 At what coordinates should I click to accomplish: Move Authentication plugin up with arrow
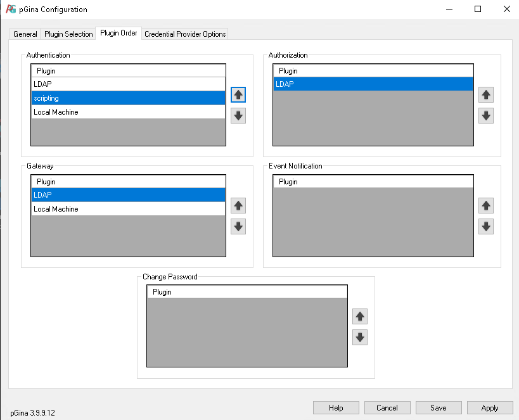click(x=238, y=95)
